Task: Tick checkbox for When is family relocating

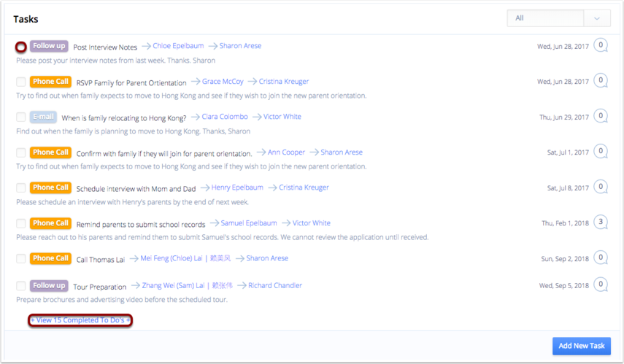Action: tap(21, 117)
